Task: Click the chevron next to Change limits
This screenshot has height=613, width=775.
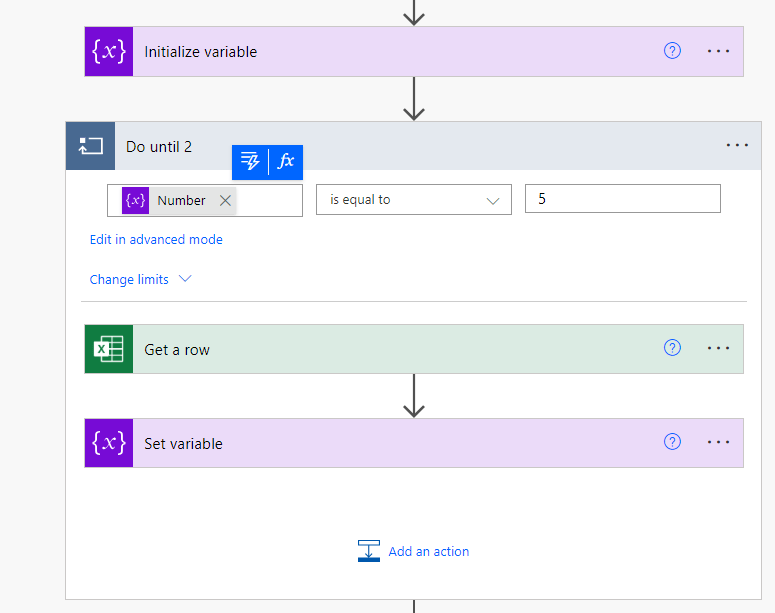Action: click(x=185, y=279)
